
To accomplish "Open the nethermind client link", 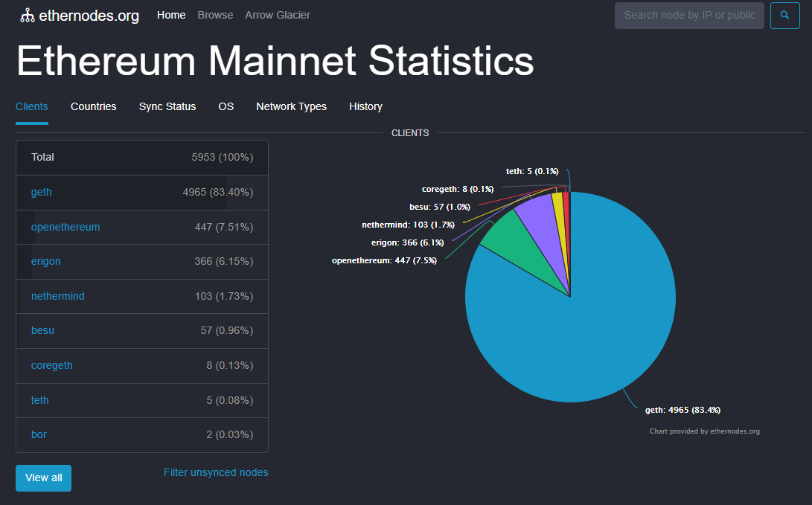I will tap(57, 296).
